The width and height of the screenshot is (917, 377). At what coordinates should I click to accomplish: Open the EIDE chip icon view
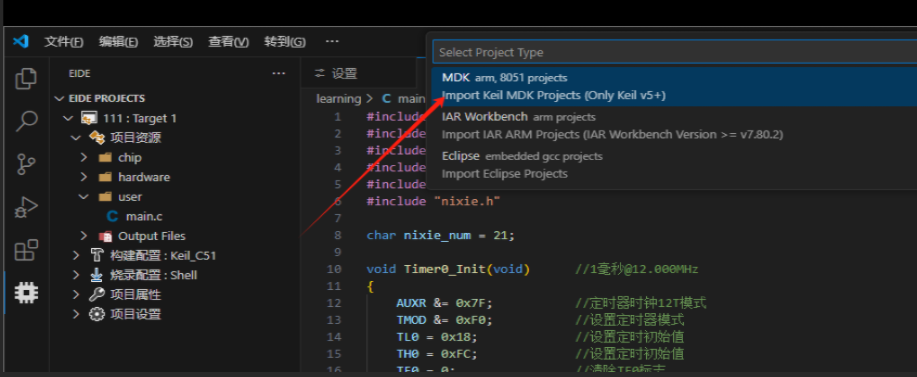[x=26, y=292]
